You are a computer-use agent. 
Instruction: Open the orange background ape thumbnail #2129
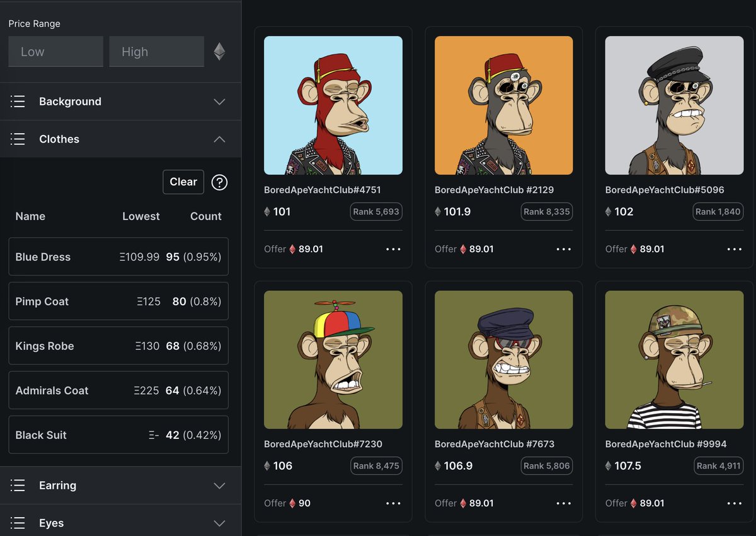pos(504,105)
